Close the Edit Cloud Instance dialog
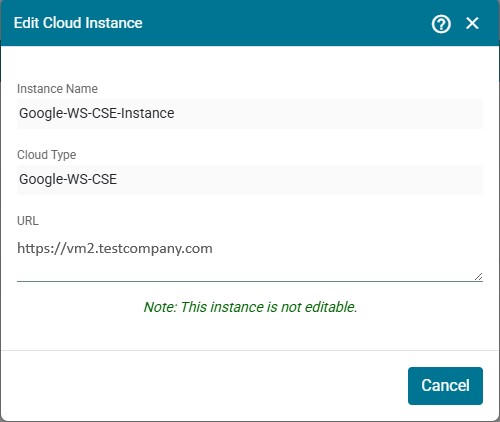The width and height of the screenshot is (500, 422). [472, 23]
